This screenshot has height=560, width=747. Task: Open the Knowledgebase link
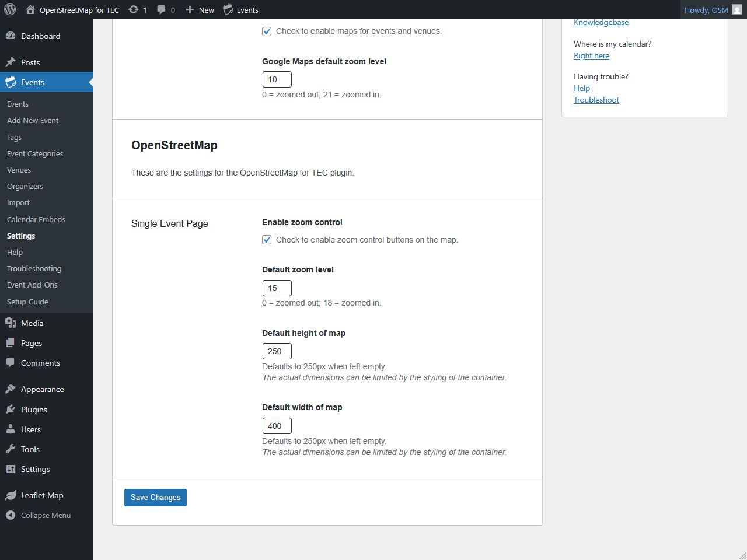tap(601, 23)
